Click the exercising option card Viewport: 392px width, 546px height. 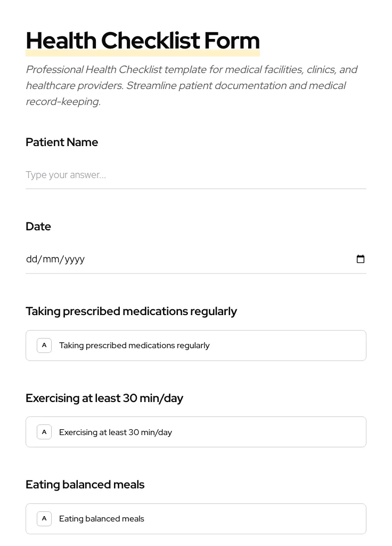(x=213, y=432)
